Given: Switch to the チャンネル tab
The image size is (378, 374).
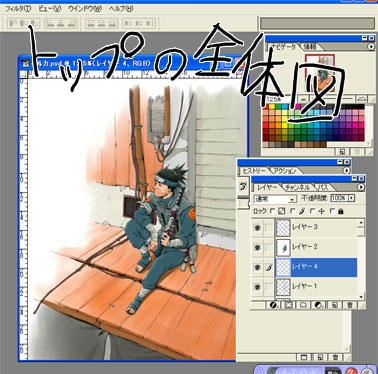Looking at the screenshot, I should (297, 187).
